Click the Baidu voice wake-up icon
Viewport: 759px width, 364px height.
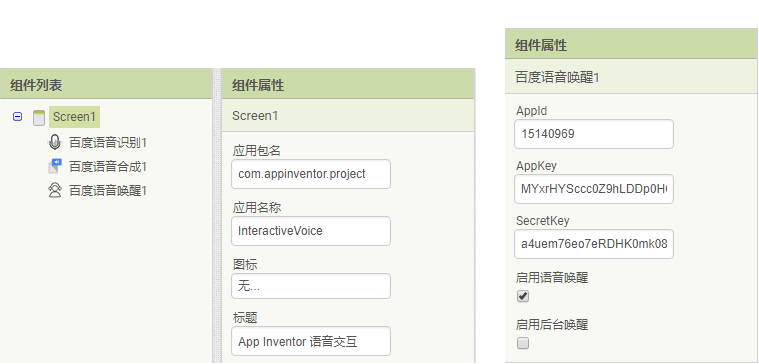[55, 190]
